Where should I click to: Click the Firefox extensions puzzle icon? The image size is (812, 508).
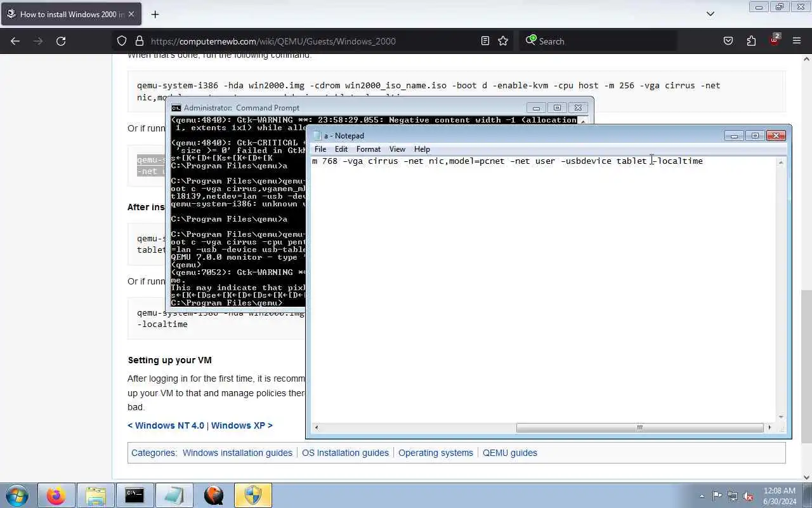point(751,41)
